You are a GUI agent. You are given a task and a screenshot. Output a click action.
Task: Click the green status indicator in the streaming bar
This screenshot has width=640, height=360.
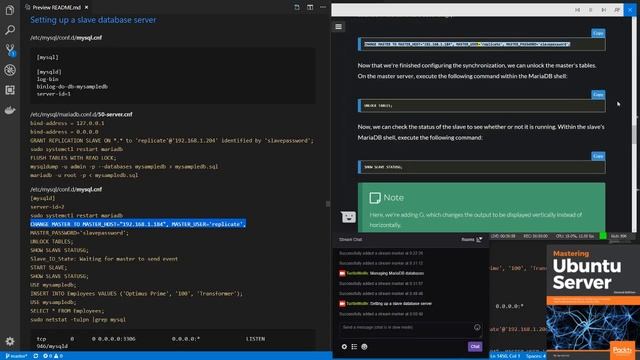click(602, 236)
